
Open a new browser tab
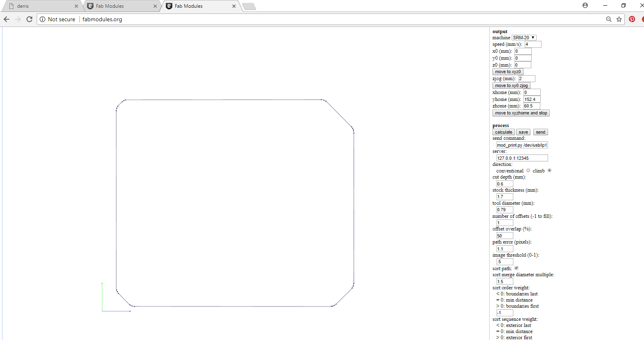(x=249, y=6)
